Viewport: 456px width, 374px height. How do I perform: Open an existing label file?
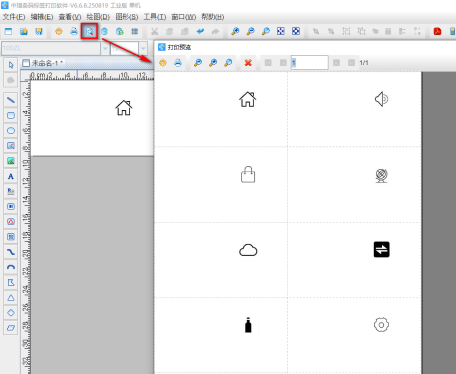click(24, 31)
